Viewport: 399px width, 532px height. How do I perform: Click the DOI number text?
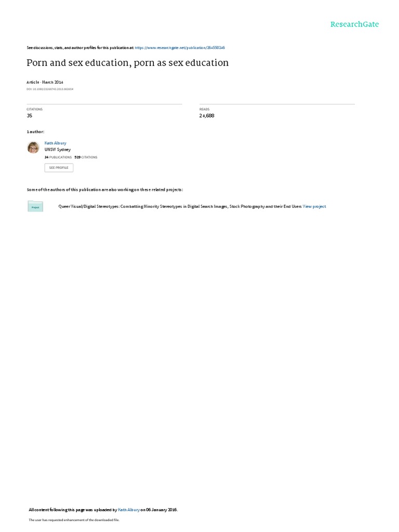(50, 89)
